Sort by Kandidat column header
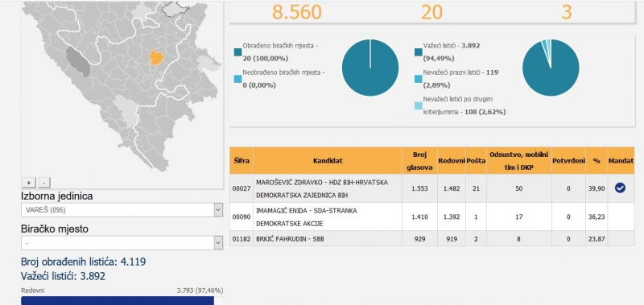 (328, 160)
